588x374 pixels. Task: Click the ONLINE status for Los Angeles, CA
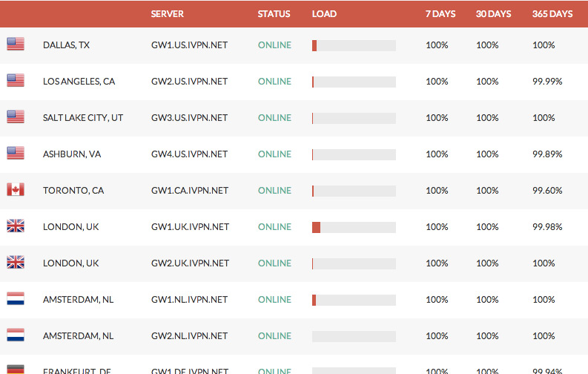pos(274,81)
